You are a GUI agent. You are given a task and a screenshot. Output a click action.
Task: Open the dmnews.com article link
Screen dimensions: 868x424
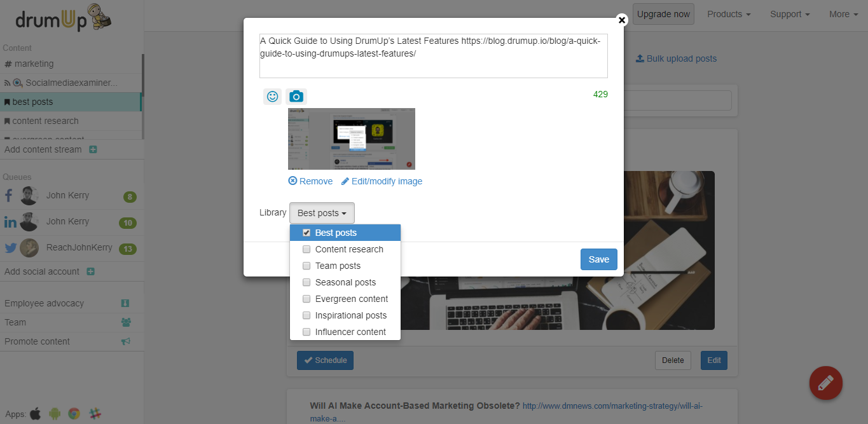point(612,406)
